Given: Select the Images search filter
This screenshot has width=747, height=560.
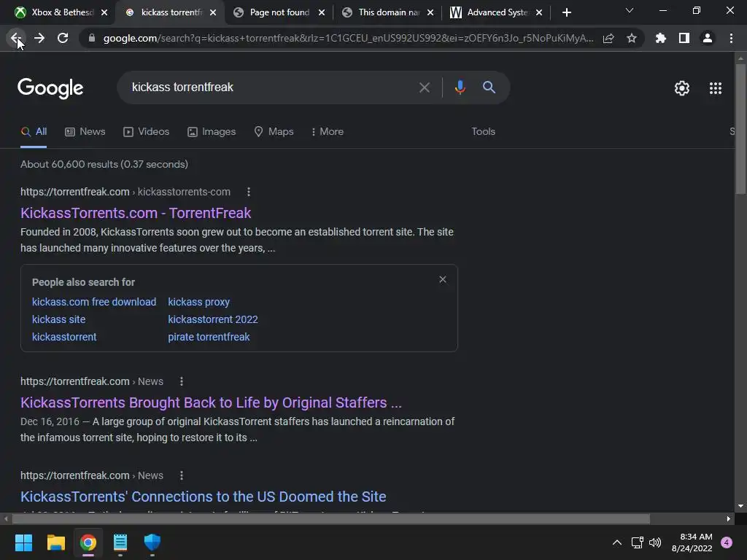Looking at the screenshot, I should pyautogui.click(x=212, y=132).
